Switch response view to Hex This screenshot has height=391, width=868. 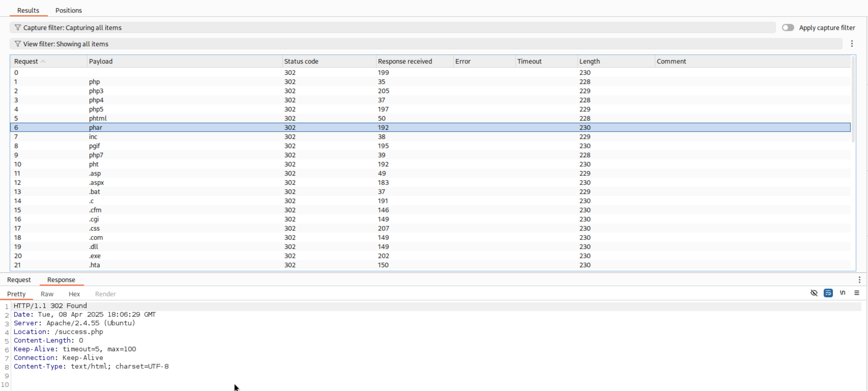[x=74, y=294]
